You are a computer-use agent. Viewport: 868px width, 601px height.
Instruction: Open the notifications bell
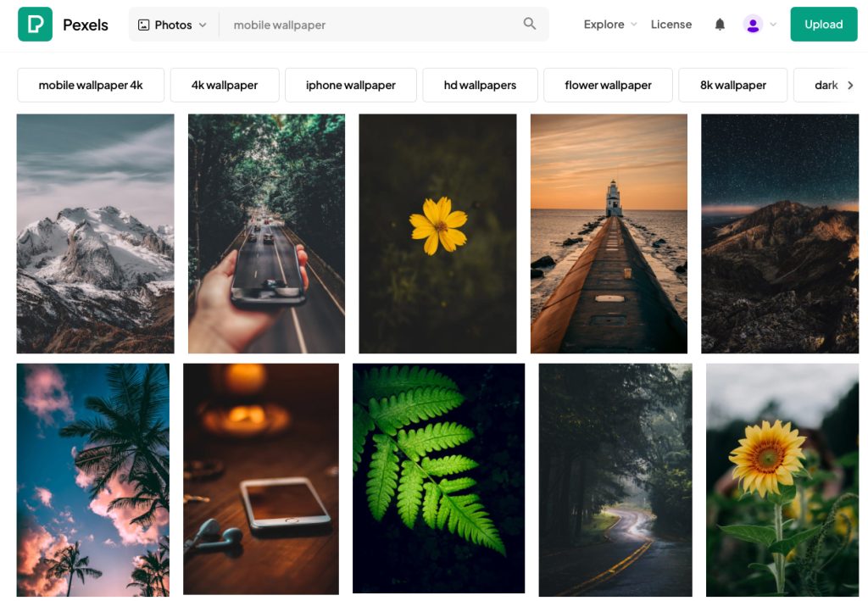[x=720, y=25]
